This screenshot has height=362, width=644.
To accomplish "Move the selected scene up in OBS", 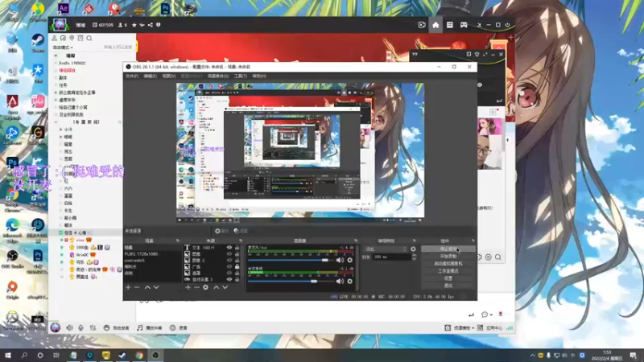I will pos(147,287).
